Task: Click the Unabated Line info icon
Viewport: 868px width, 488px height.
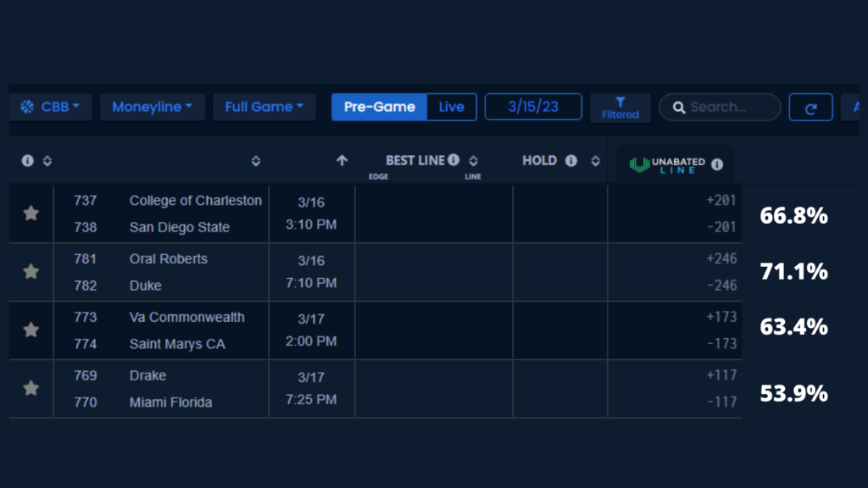Action: click(x=717, y=164)
